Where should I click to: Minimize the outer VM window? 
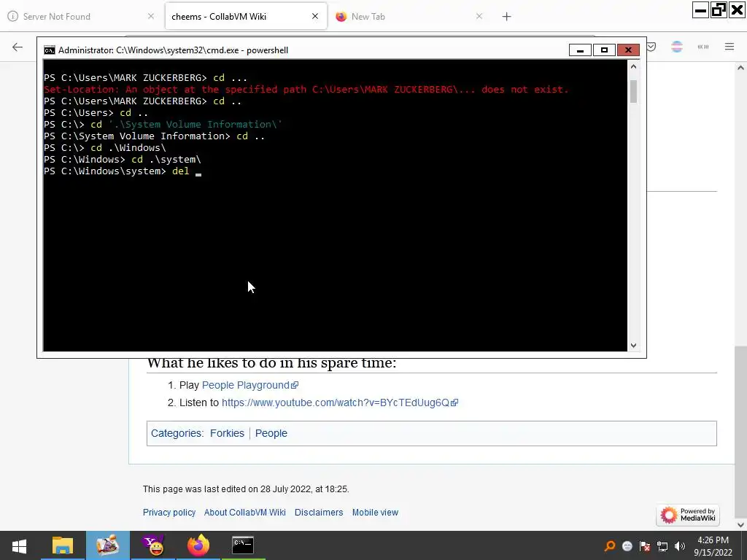point(700,10)
